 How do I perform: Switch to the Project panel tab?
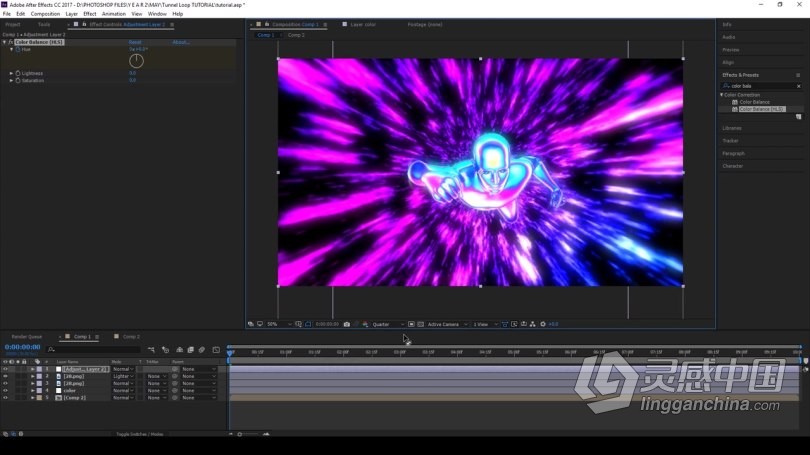click(x=13, y=25)
